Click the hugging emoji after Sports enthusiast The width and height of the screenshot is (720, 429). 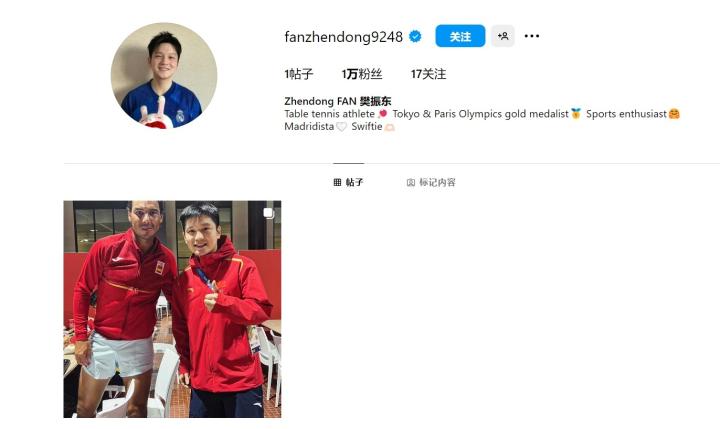[674, 113]
